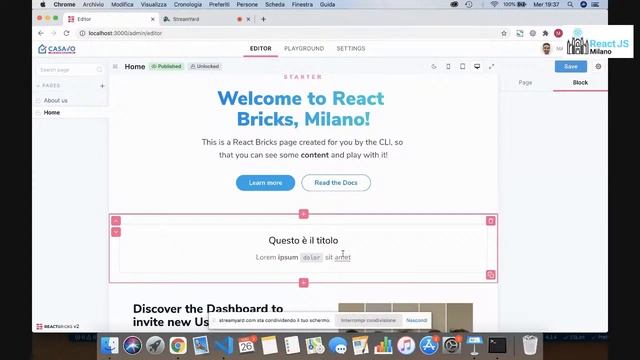Select the desktop preview icon
This screenshot has height=360, width=640.
pos(477,67)
